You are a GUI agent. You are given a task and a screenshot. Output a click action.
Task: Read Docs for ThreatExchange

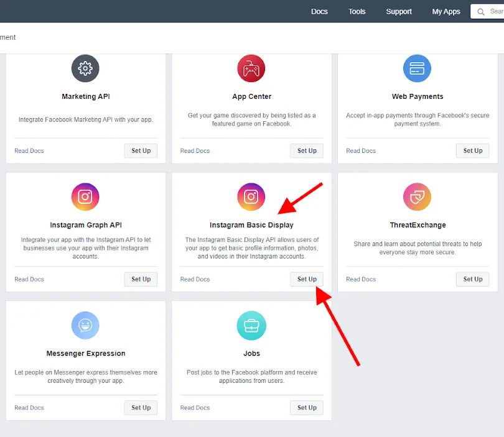point(361,279)
